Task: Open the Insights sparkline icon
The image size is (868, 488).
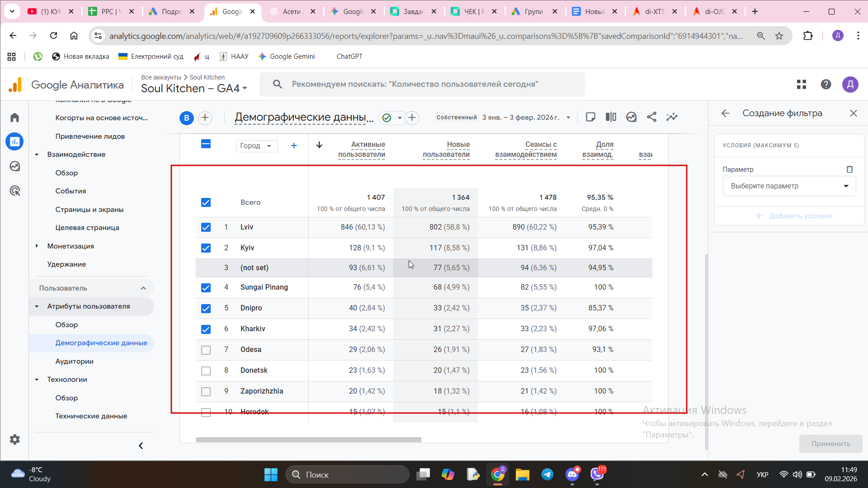Action: 672,117
